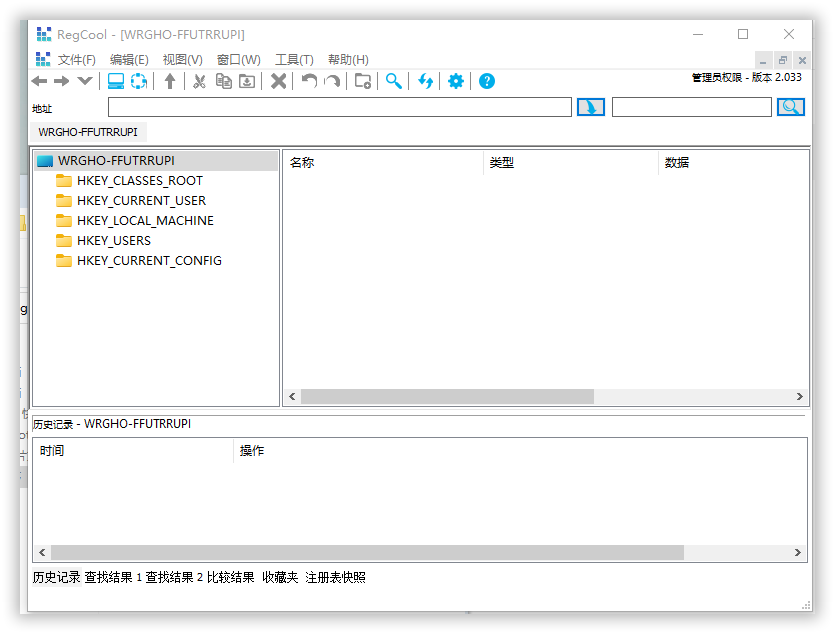Restore the inner MDI child window
This screenshot has width=835, height=634.
click(783, 60)
